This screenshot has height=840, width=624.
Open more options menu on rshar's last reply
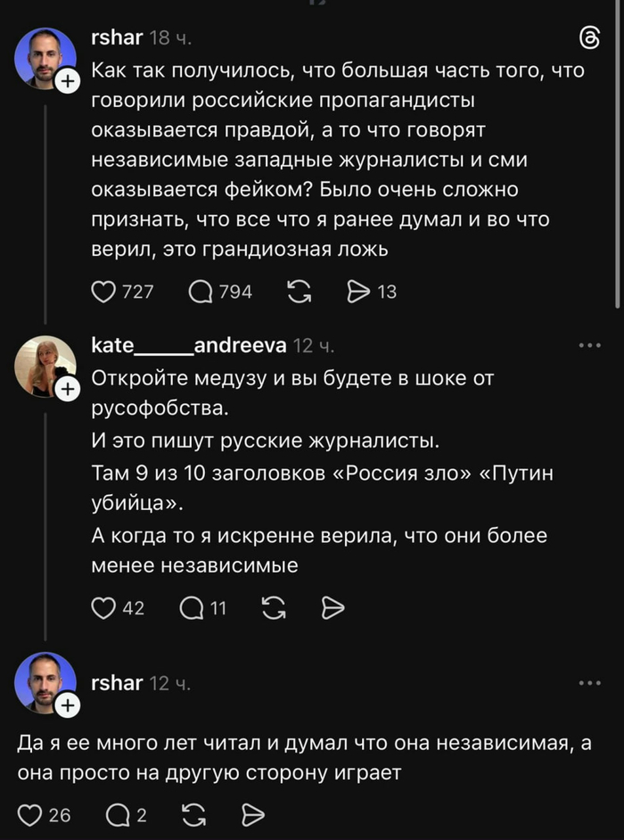point(590,683)
